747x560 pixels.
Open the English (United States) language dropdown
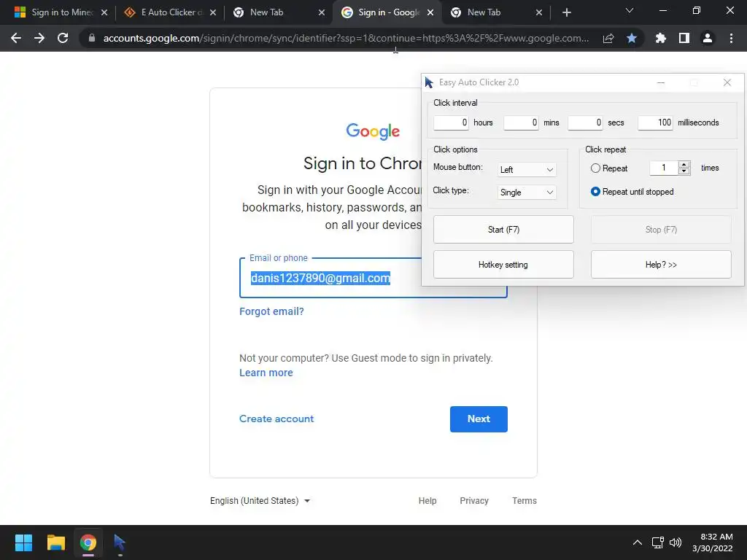click(x=260, y=500)
